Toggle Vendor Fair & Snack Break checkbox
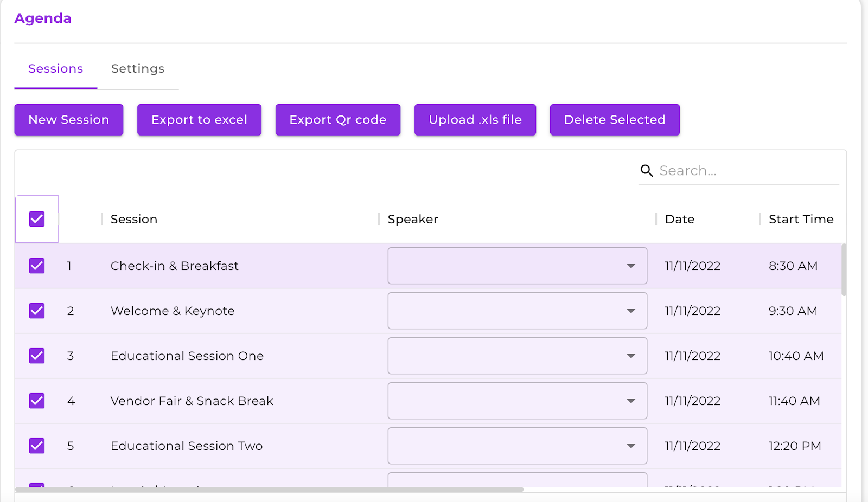 [x=37, y=401]
